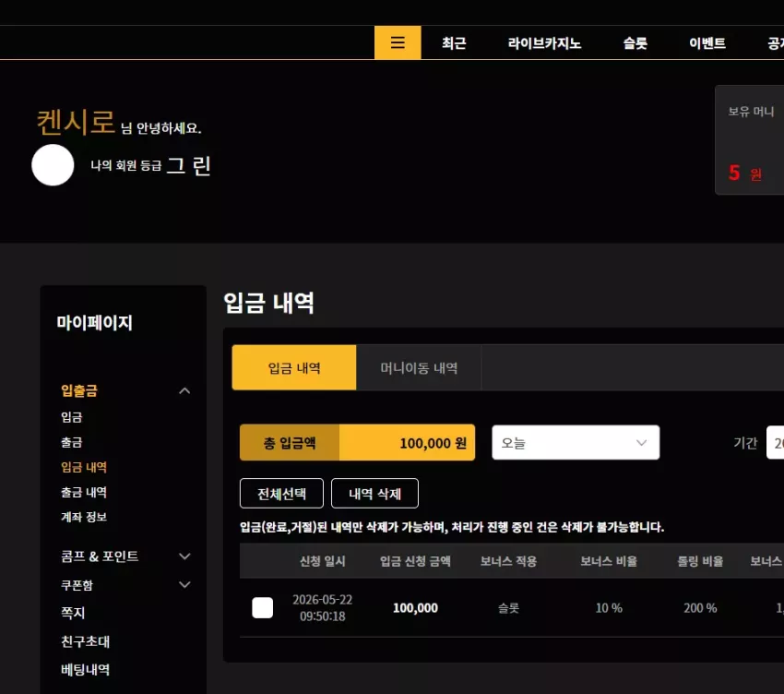784x694 pixels.
Task: Expand the 쿠폰함 section chevron
Action: 184,584
